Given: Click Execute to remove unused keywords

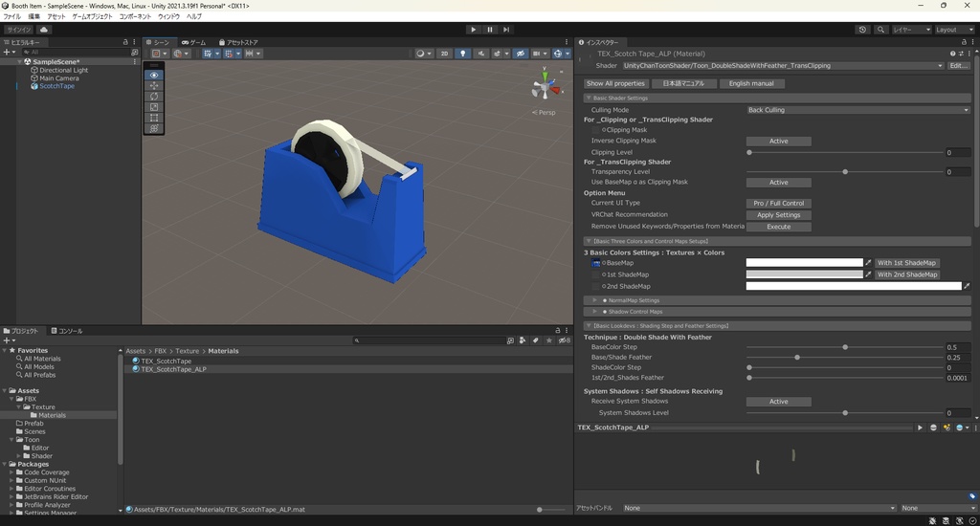Looking at the screenshot, I should (779, 227).
